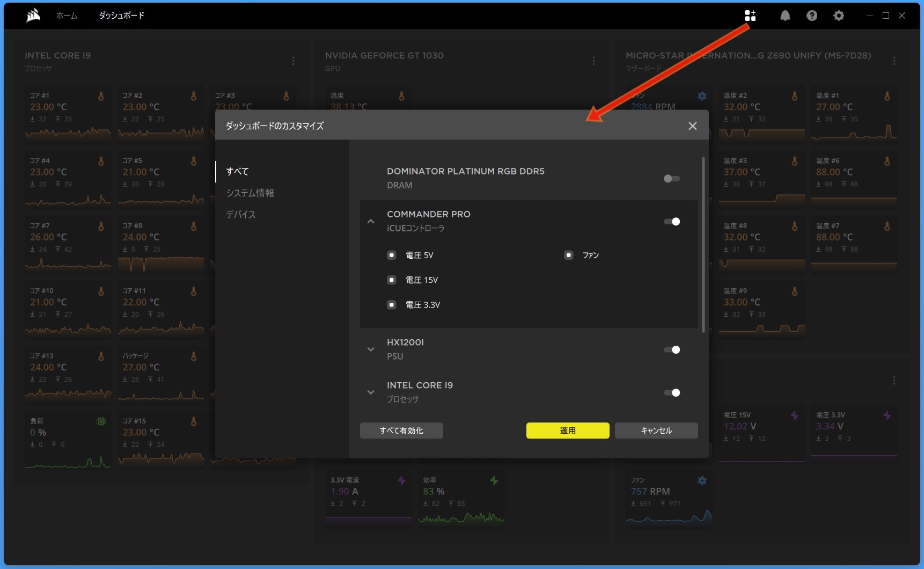Click the thermometer icon on Temperature #6 tile
The image size is (924, 569).
(x=887, y=161)
